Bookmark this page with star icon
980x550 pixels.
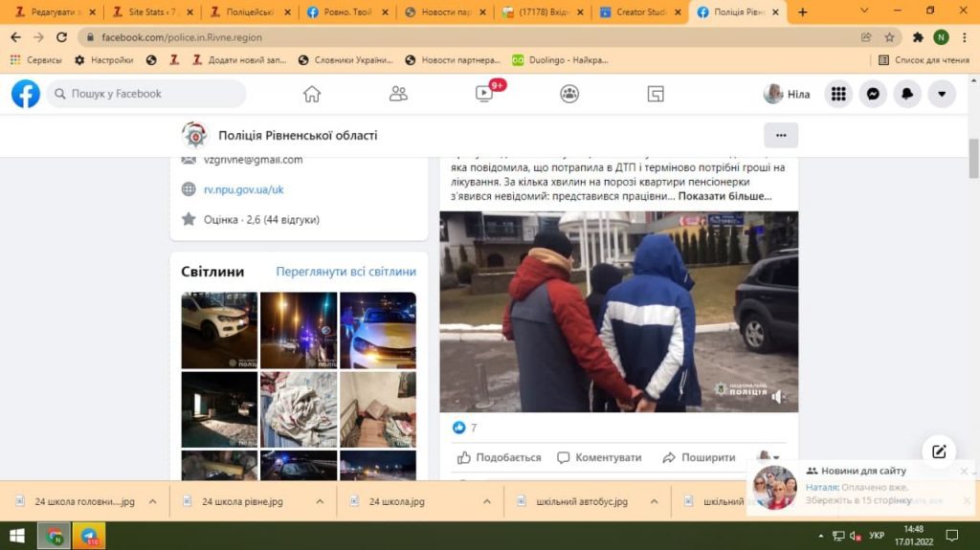[889, 37]
